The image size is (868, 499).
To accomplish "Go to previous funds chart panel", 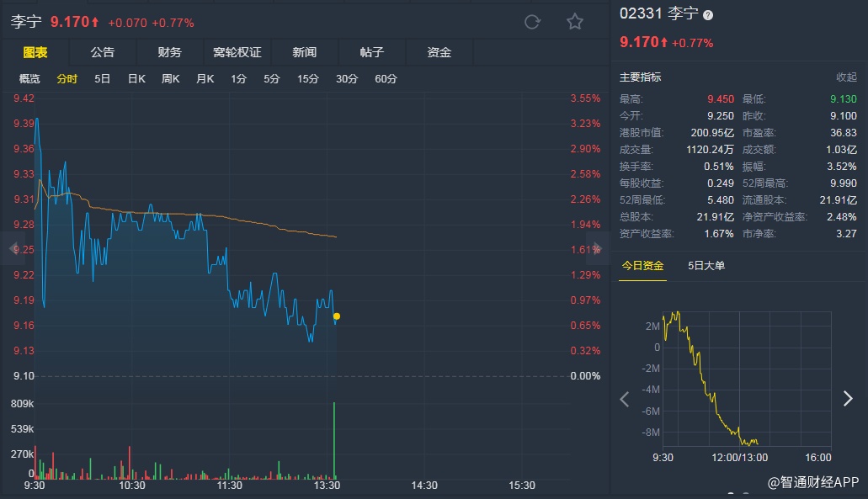I will pyautogui.click(x=625, y=399).
